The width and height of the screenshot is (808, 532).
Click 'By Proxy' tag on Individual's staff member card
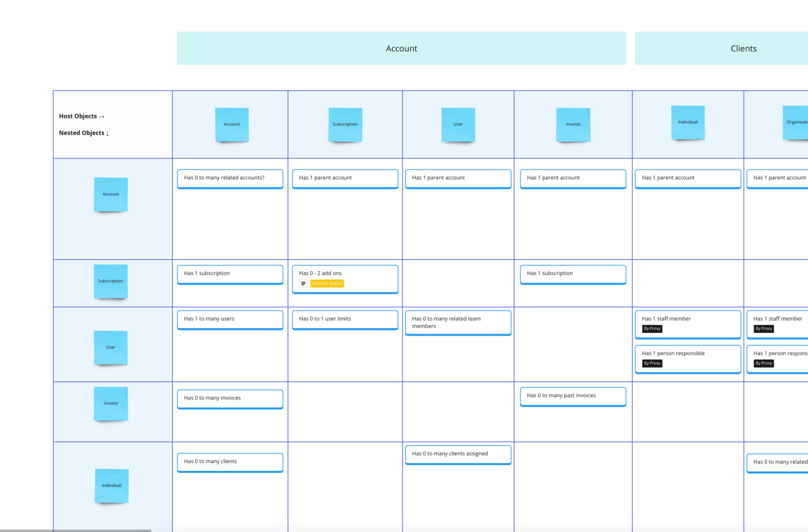coord(652,329)
